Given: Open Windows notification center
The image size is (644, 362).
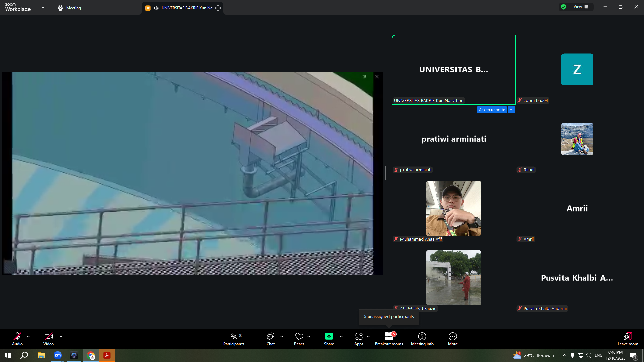Looking at the screenshot, I should point(634,355).
